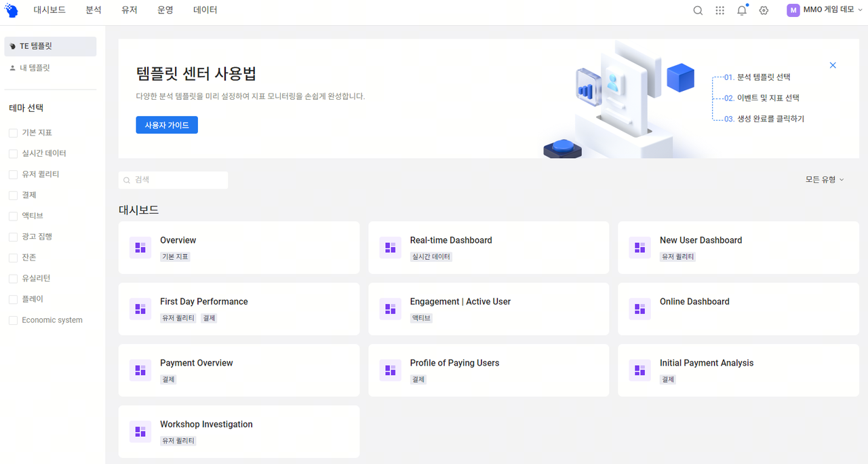
Task: Click the Overview dashboard icon
Action: pyautogui.click(x=140, y=248)
